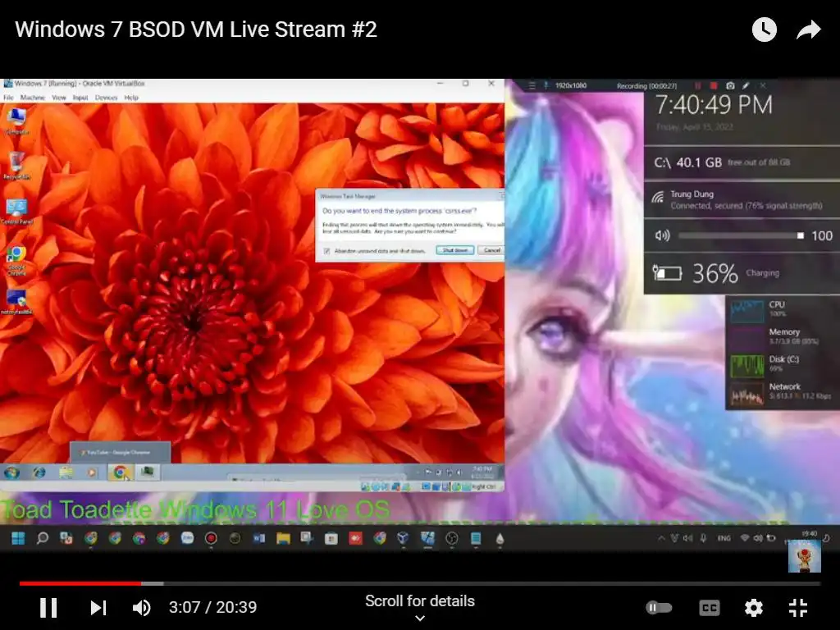
Task: Mute using speaker icon beside slider
Action: coord(662,235)
